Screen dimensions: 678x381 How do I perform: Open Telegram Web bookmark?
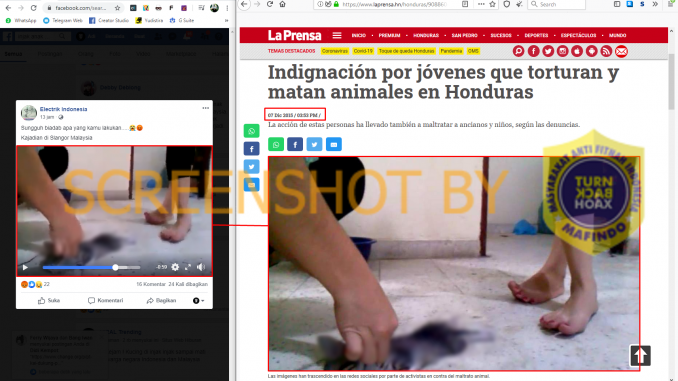point(63,20)
